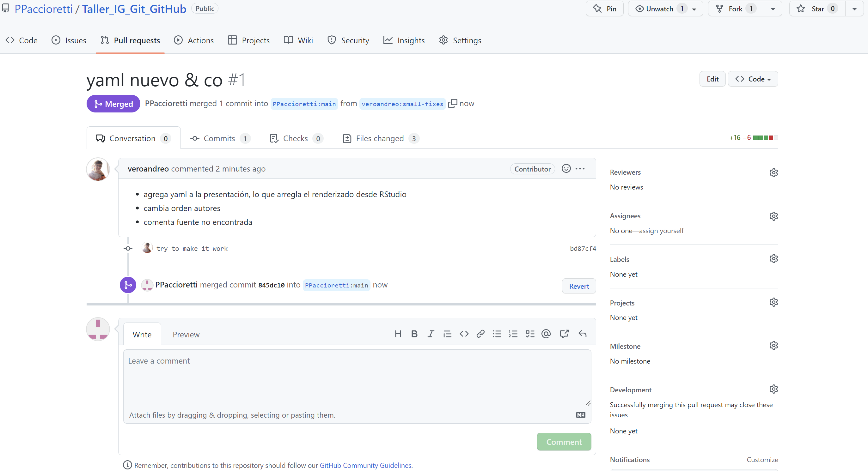
Task: Click the Leave a comment text area
Action: point(357,377)
